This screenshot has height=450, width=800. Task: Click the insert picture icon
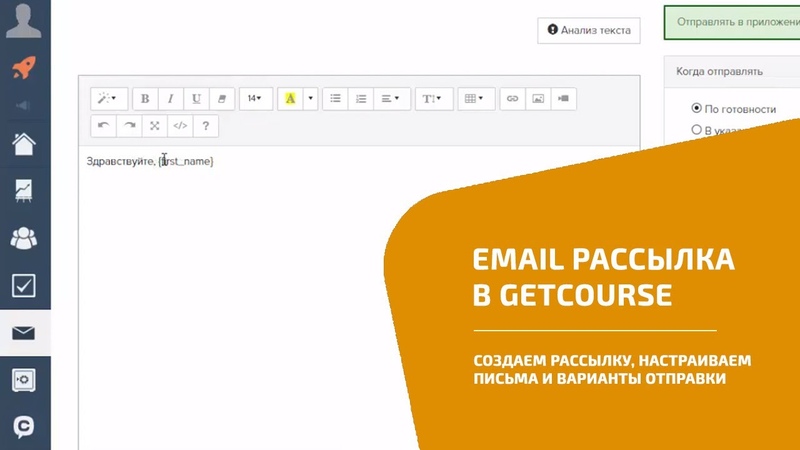tap(538, 98)
